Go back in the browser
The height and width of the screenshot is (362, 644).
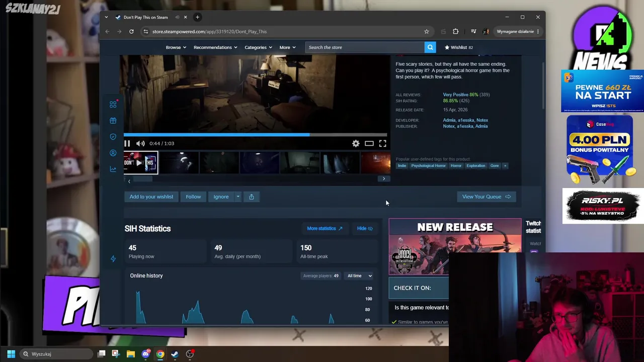point(107,32)
